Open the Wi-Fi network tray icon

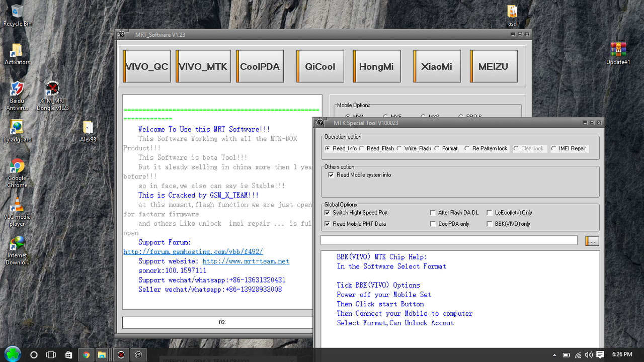pyautogui.click(x=578, y=355)
